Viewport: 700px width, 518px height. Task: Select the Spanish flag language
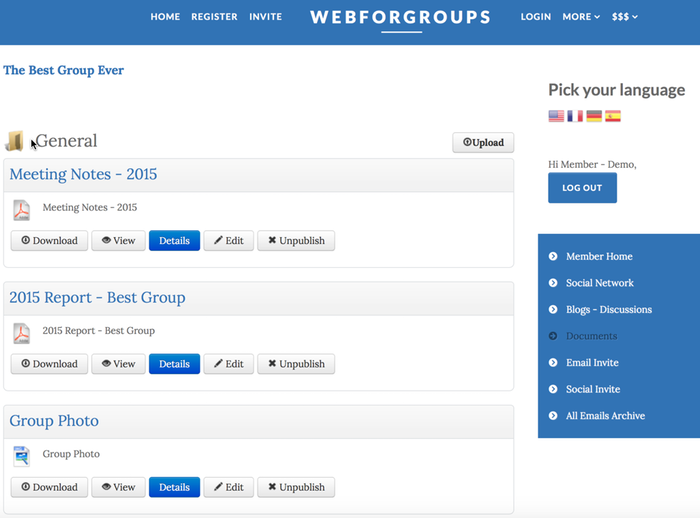pos(612,116)
